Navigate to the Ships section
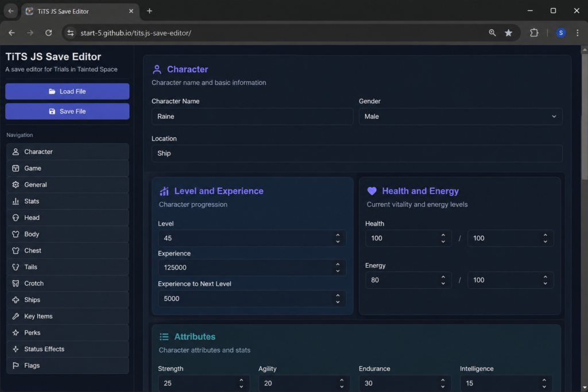The image size is (588, 392). click(68, 300)
